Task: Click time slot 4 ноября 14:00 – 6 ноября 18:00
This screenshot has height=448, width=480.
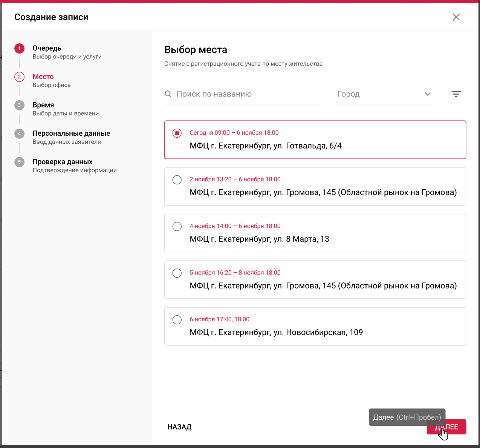Action: pos(235,226)
